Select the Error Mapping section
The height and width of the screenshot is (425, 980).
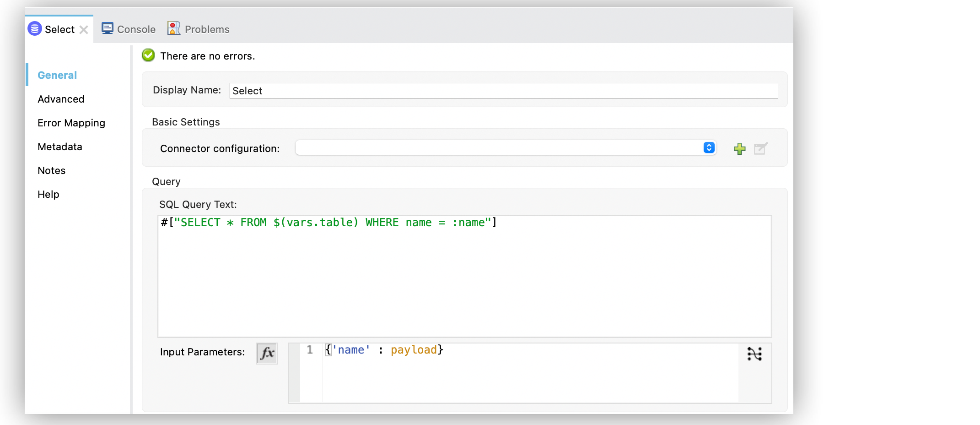(x=71, y=123)
